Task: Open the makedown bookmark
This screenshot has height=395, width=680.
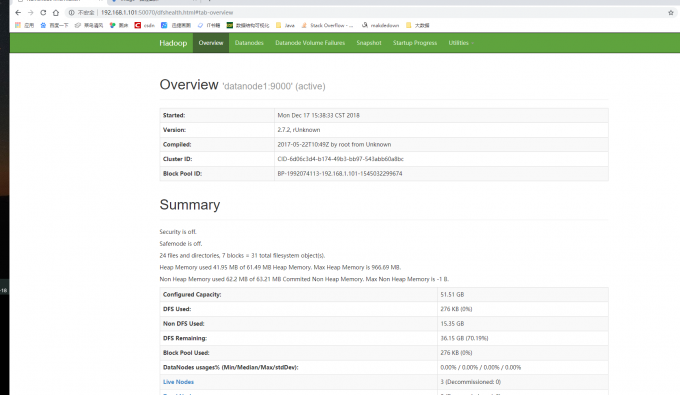Action: [380, 25]
